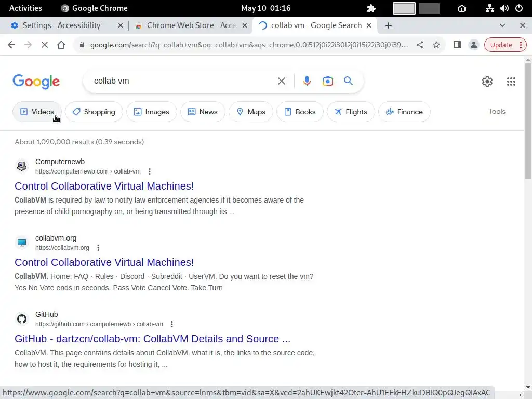Image resolution: width=532 pixels, height=399 pixels.
Task: Close the Settings - Accessibility tab
Action: pyautogui.click(x=121, y=25)
